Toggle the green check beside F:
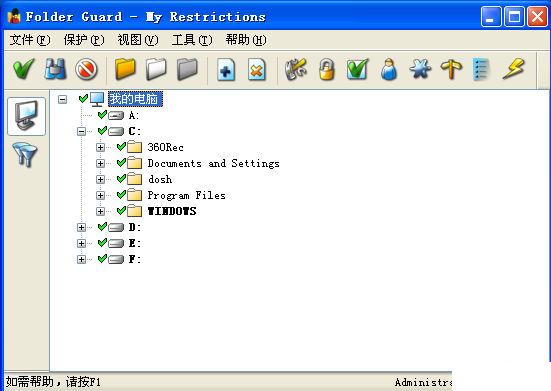Screen dimensions: 551x391 click(x=102, y=259)
